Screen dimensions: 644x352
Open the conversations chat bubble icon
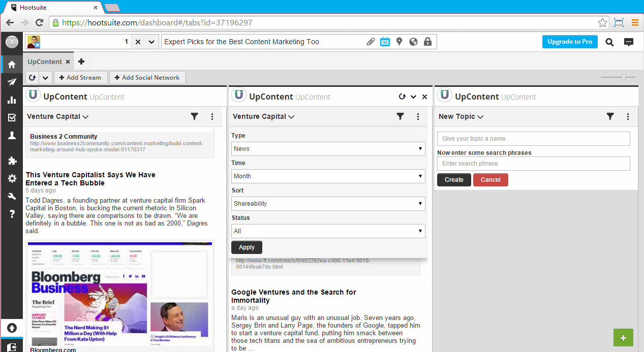tap(629, 42)
